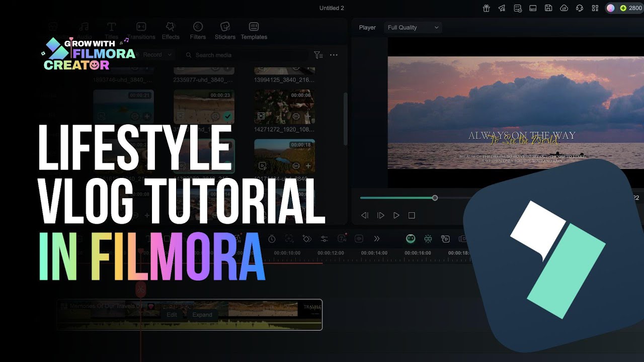Click the 2800 credits badge
This screenshot has width=644, height=362.
click(631, 8)
